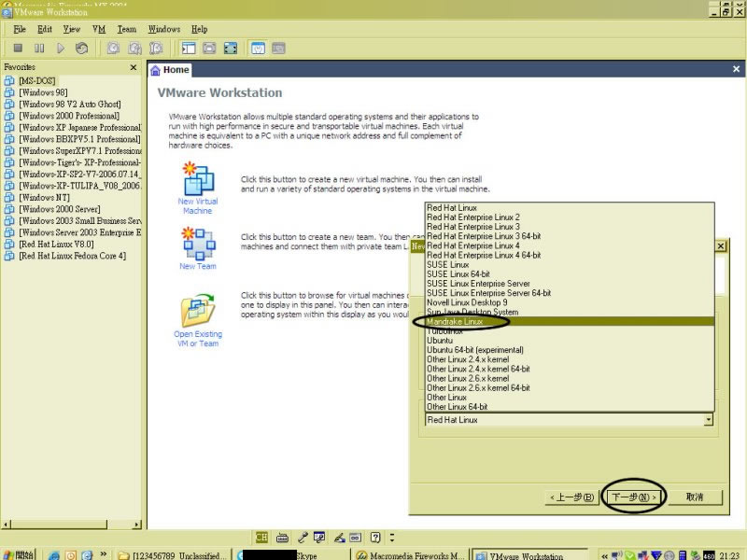Open the Edit menu
The image size is (747, 560).
point(45,29)
